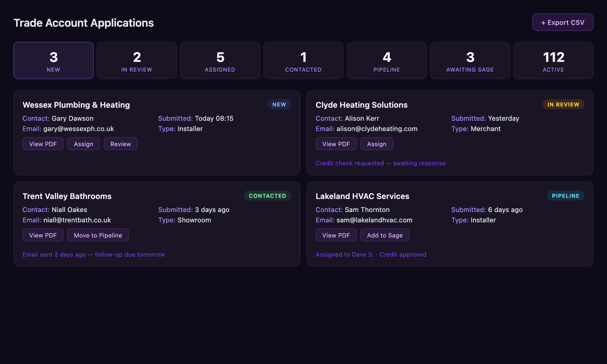Click contact name Gary Dawson

(73, 118)
